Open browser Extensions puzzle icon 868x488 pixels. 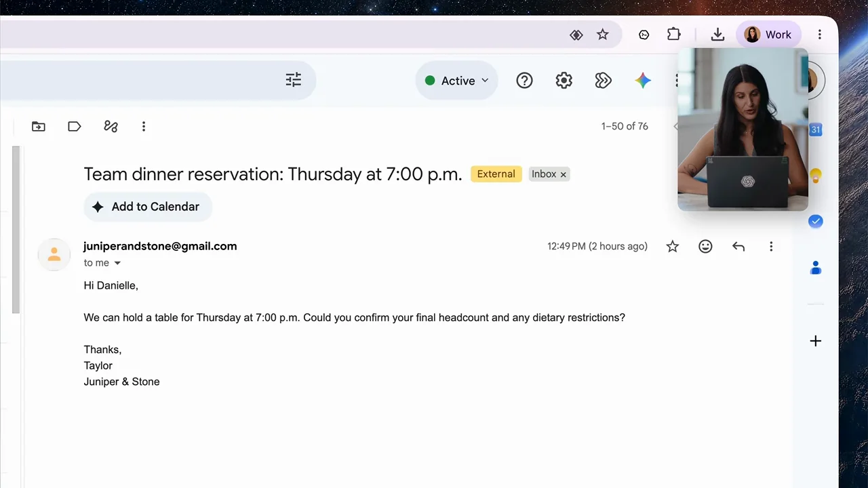(673, 35)
